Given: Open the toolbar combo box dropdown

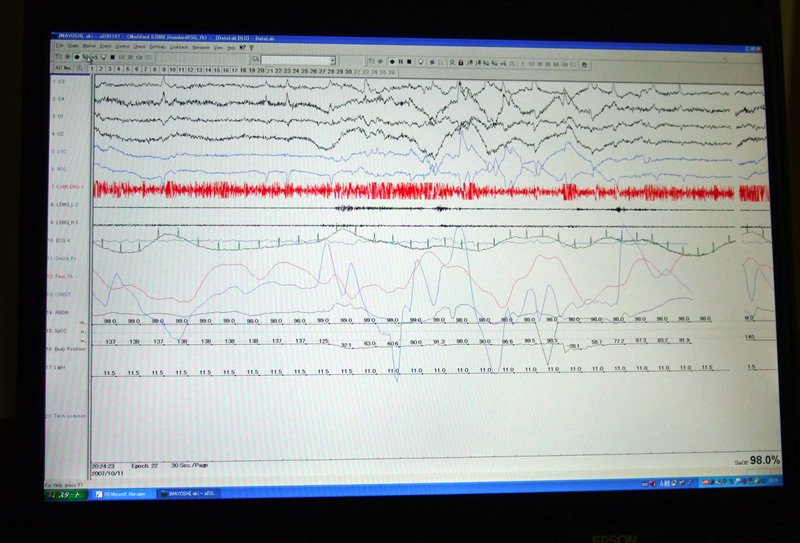Looking at the screenshot, I should (331, 60).
